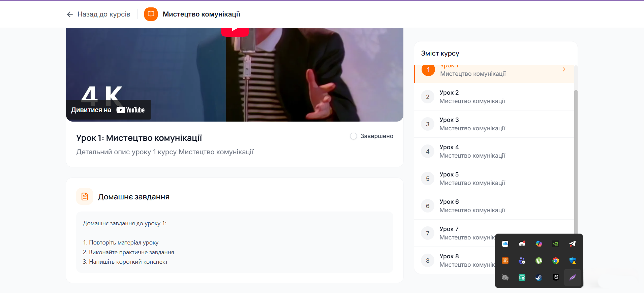Viewport: 644px width, 293px height.
Task: Select the Урок 8 lesson row
Action: point(455,260)
